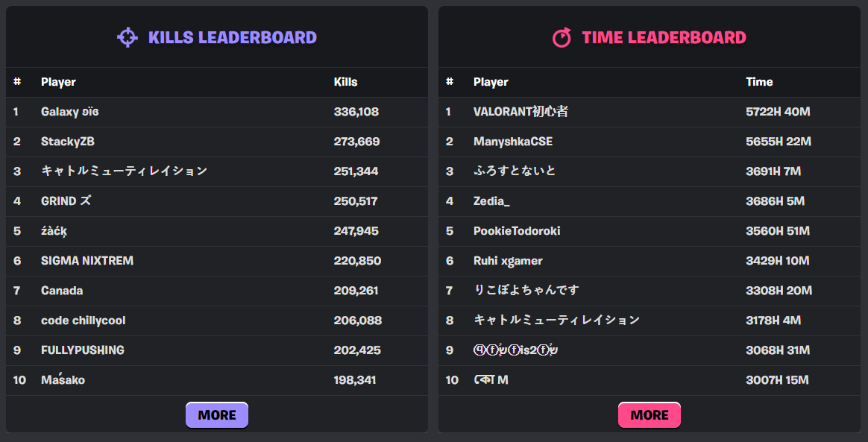The image size is (868, 442).
Task: Open ManyshkaCSE in the time leaderboard
Action: (513, 142)
